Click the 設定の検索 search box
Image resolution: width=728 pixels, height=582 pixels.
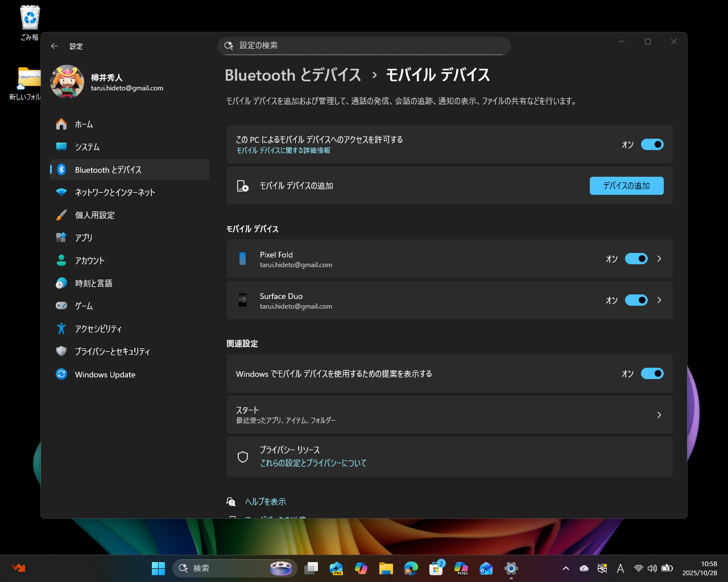click(364, 46)
